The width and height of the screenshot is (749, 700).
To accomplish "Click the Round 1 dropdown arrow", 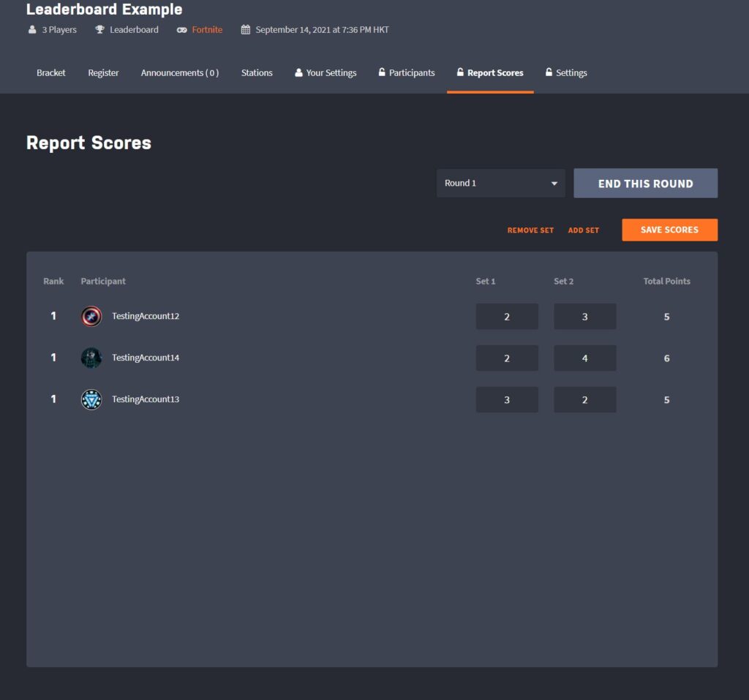I will tap(554, 184).
